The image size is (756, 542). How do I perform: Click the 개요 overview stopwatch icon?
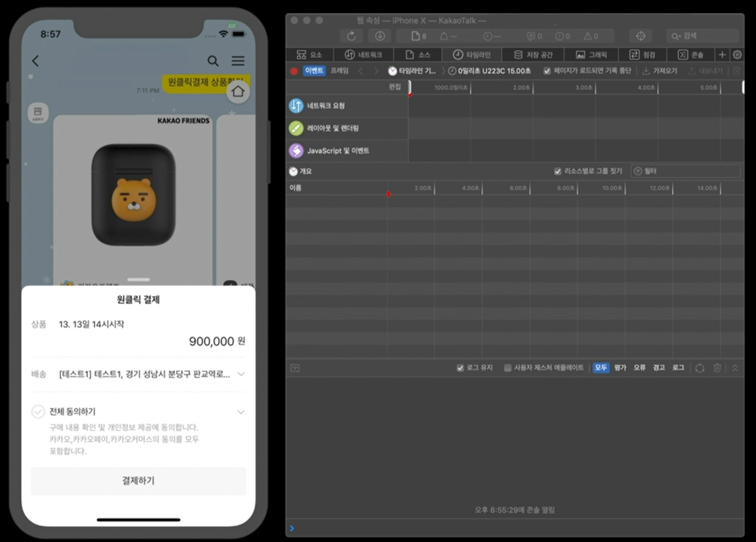pyautogui.click(x=293, y=171)
